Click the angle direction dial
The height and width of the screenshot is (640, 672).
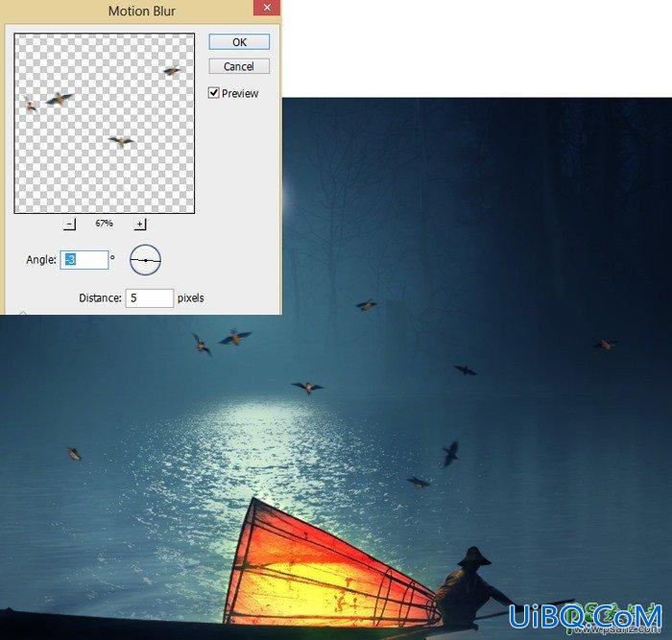145,260
